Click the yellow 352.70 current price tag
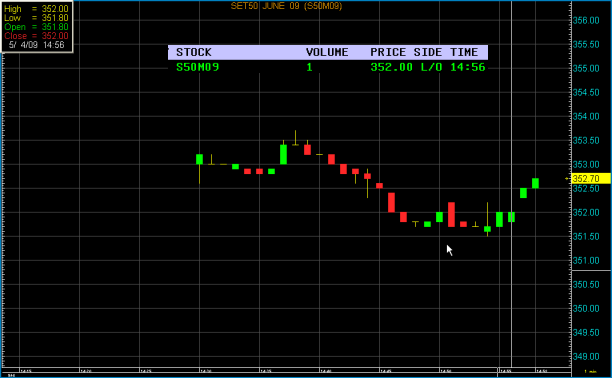The width and height of the screenshot is (612, 378). (x=591, y=178)
